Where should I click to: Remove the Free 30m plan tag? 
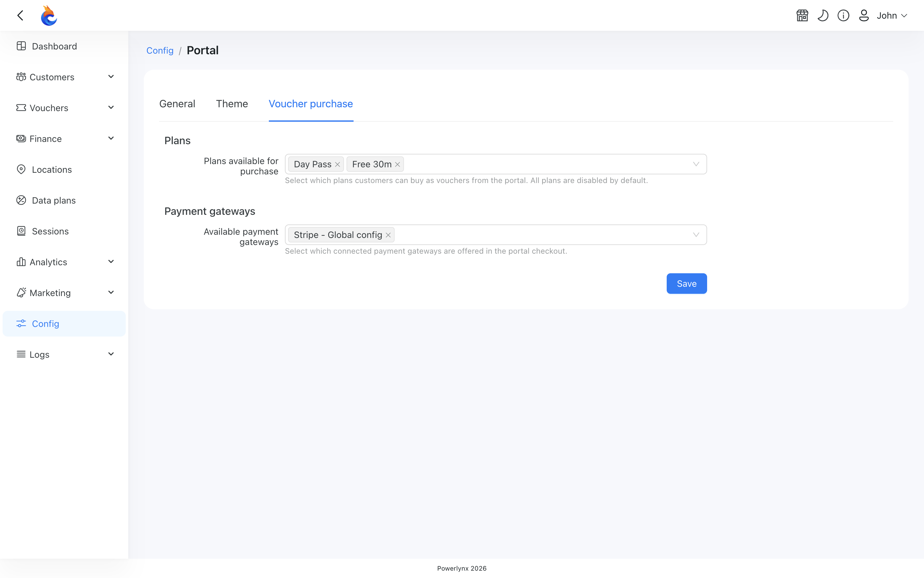pyautogui.click(x=398, y=164)
